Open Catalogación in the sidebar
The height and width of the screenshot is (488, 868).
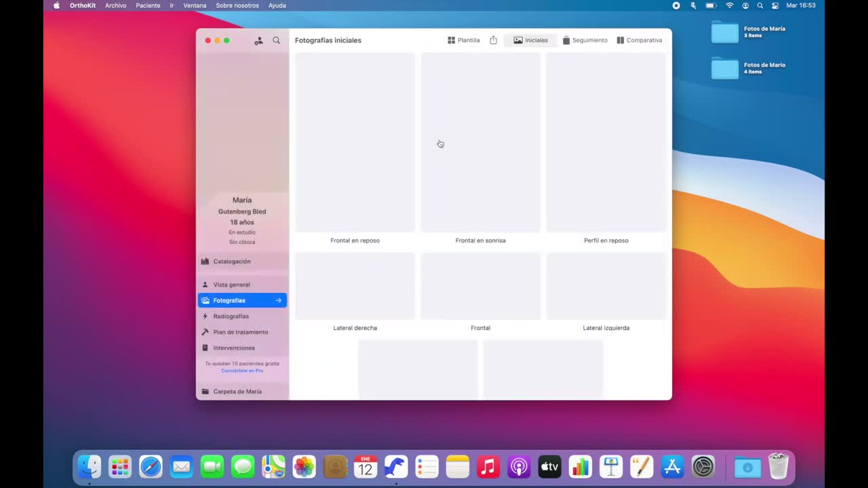242,262
